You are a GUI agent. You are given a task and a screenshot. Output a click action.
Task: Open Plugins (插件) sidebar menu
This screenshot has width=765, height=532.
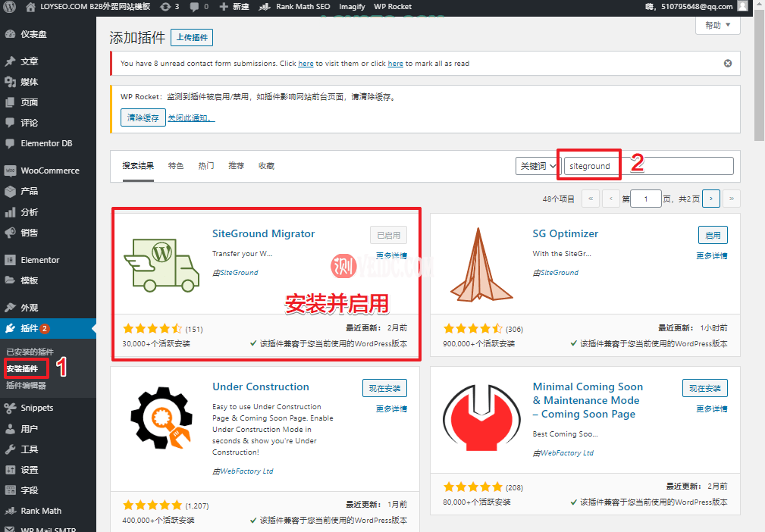click(48, 328)
